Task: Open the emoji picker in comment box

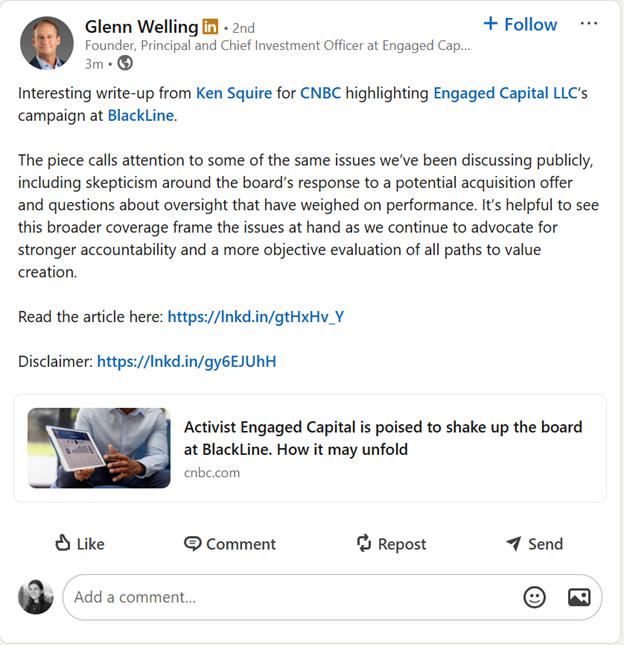Action: [535, 597]
